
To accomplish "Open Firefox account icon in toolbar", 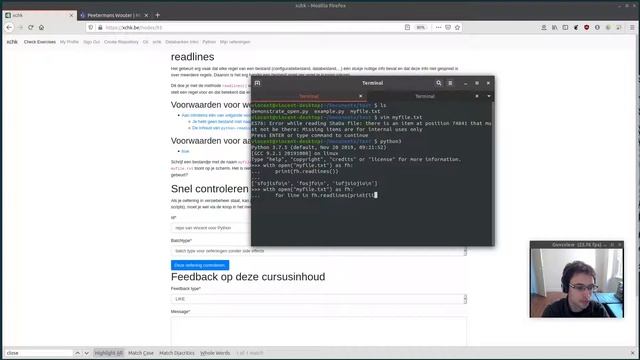I will [x=544, y=27].
